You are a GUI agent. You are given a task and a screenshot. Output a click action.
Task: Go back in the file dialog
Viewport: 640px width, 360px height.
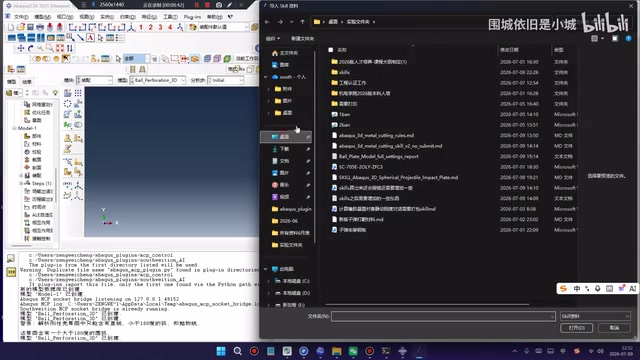(267, 22)
